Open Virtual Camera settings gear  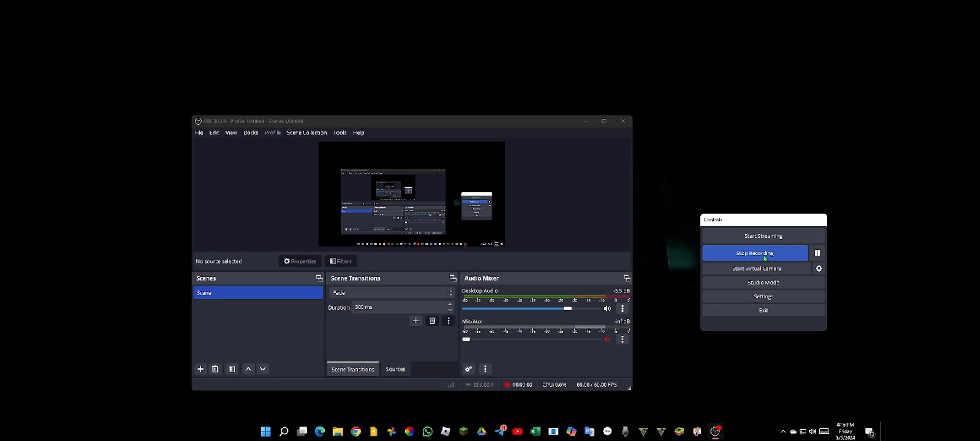[x=819, y=269]
